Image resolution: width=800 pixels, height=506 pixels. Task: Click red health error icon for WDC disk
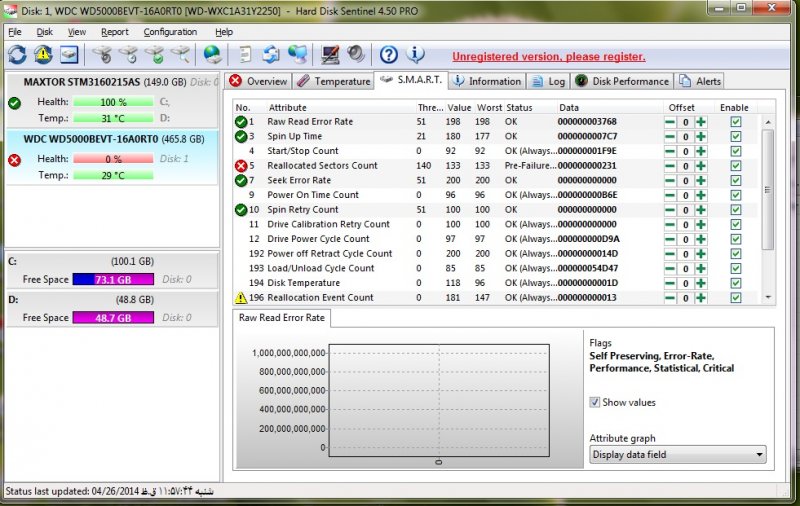tap(15, 160)
